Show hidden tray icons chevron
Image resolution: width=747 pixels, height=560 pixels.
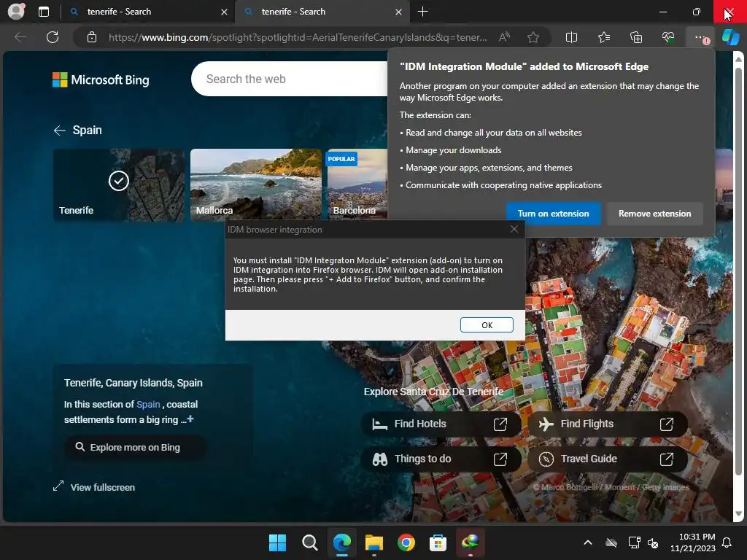[588, 542]
